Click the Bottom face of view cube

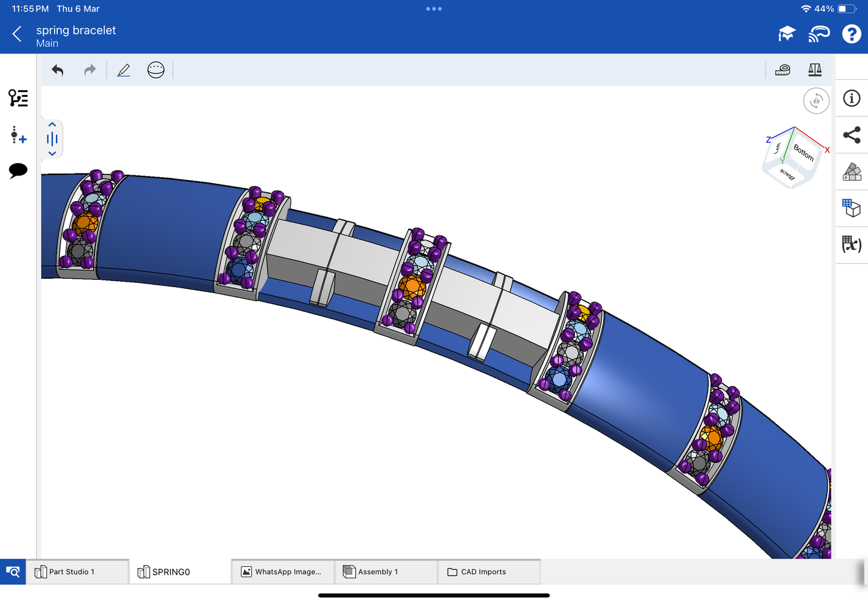(803, 152)
